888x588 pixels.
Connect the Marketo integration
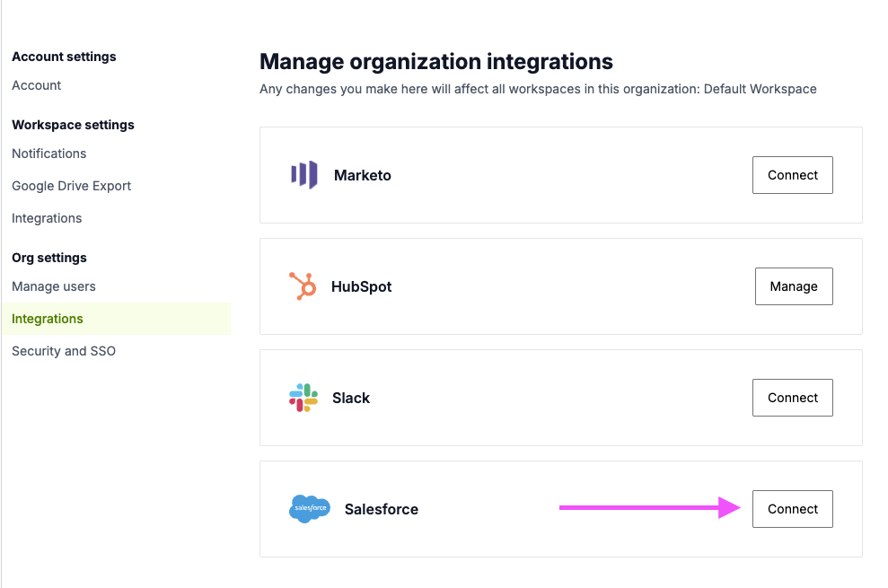click(792, 175)
